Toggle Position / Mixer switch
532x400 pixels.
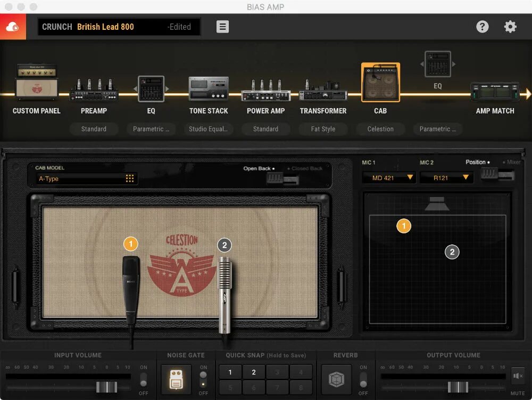(x=497, y=174)
